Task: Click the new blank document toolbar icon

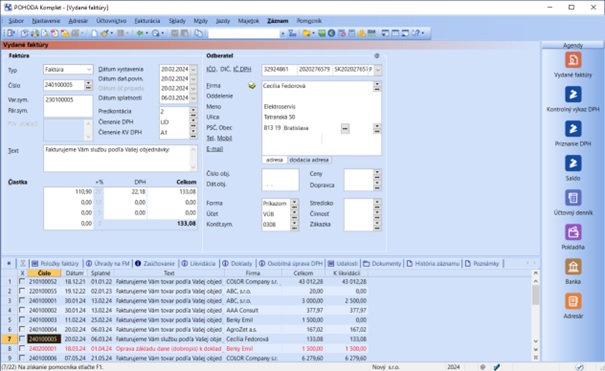Action: click(x=95, y=34)
